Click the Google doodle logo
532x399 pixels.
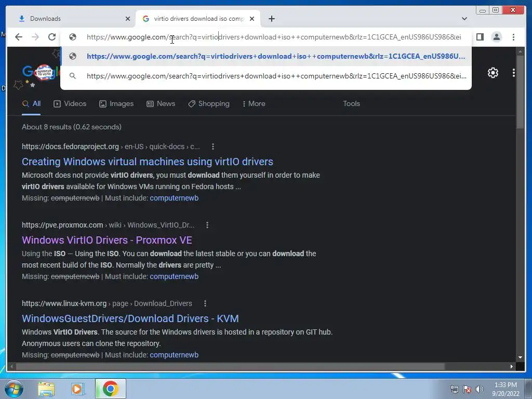[40, 72]
